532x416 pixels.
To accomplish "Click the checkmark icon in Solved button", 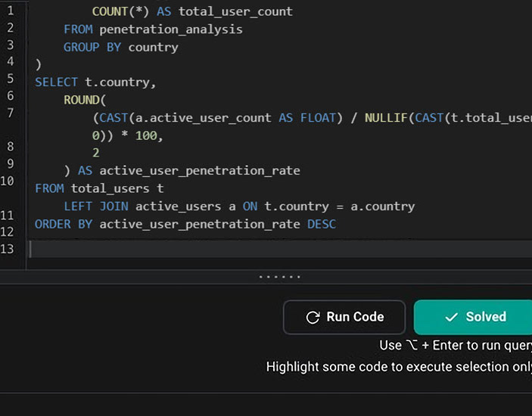I will point(451,318).
